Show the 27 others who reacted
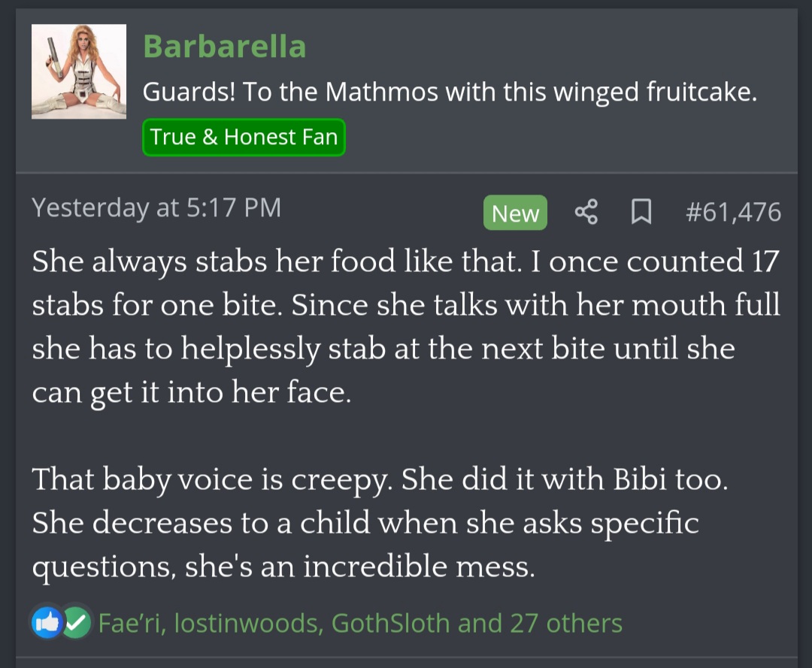This screenshot has width=812, height=668. 565,623
